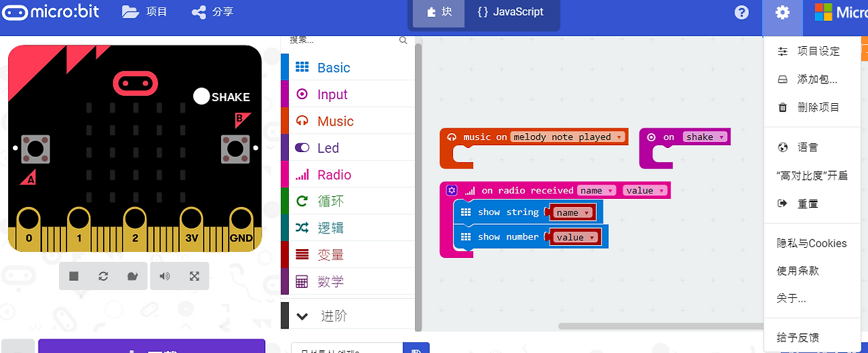Open 使用条款 terms link
Screen dimensions: 868x353
(x=812, y=270)
